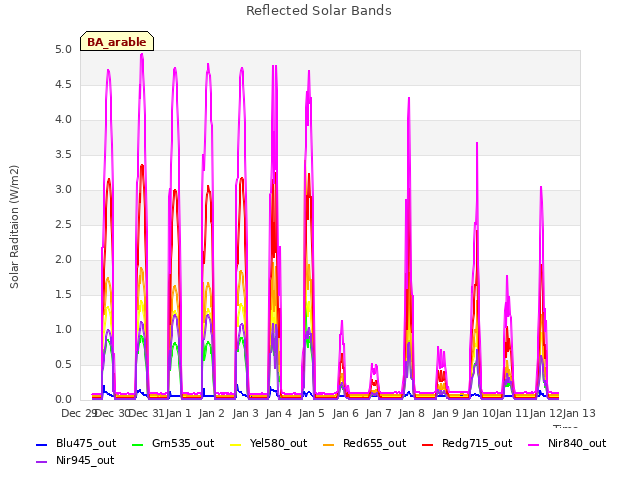Select the Blu475_out legend label
The image size is (640, 480).
pos(86,443)
